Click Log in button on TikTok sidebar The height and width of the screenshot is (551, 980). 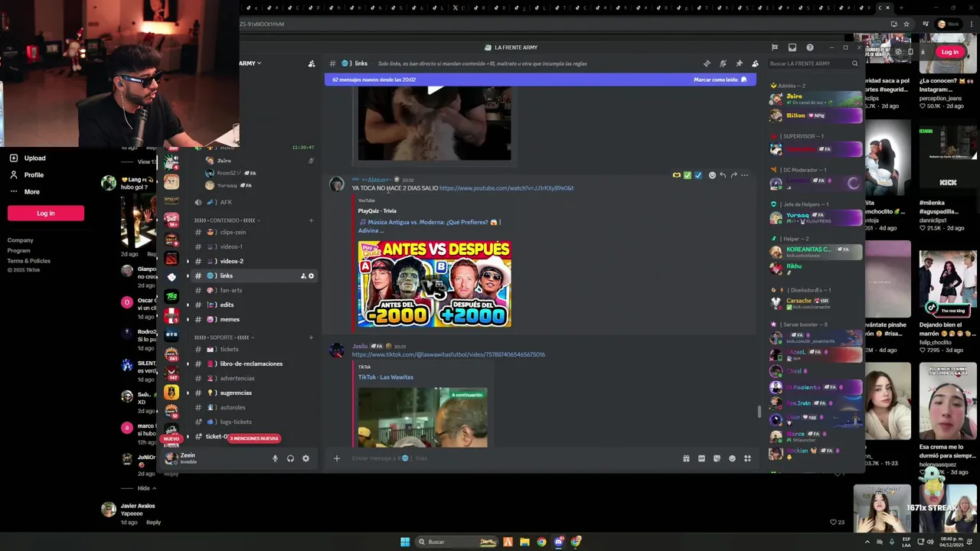46,214
